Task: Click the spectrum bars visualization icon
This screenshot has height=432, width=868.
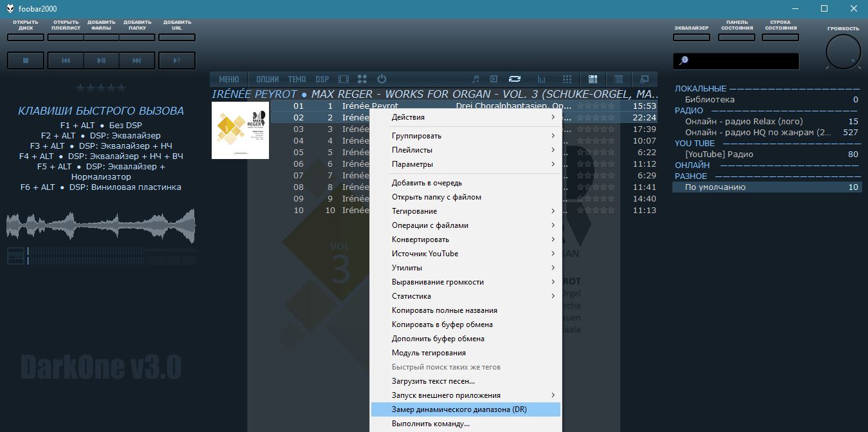Action: pyautogui.click(x=541, y=79)
